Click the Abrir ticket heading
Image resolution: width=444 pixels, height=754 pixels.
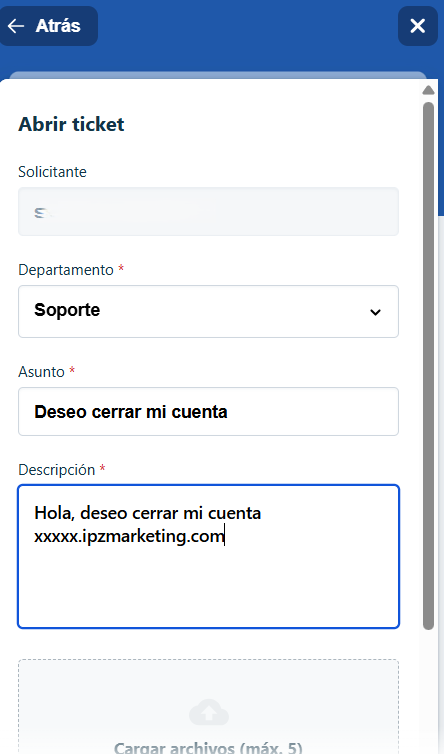pos(71,124)
